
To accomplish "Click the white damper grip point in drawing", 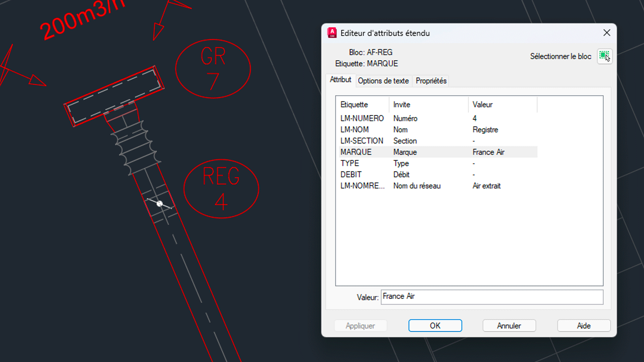I will click(x=160, y=203).
